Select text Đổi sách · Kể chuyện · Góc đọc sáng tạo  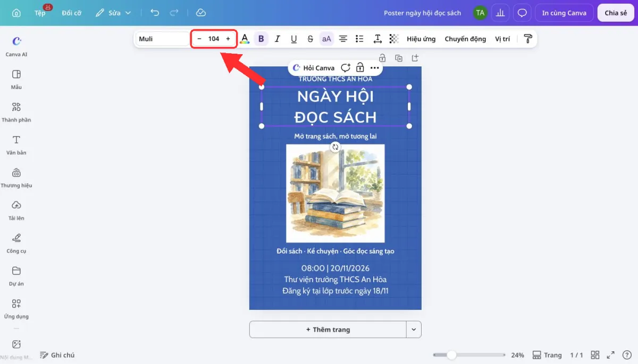point(335,251)
